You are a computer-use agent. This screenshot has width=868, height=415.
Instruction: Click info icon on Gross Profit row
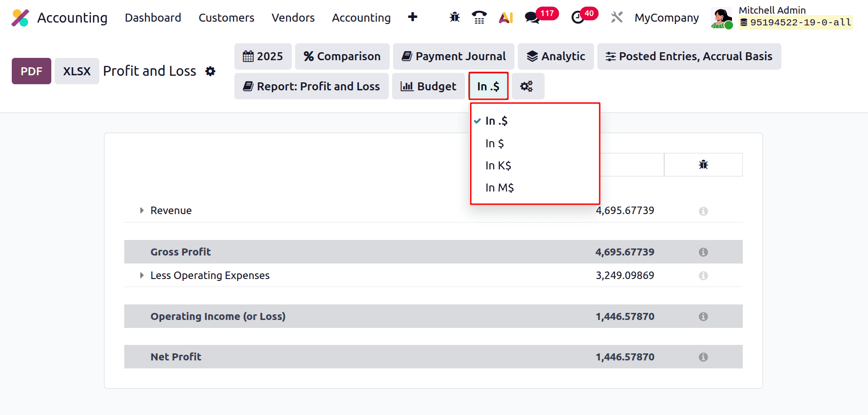(703, 252)
